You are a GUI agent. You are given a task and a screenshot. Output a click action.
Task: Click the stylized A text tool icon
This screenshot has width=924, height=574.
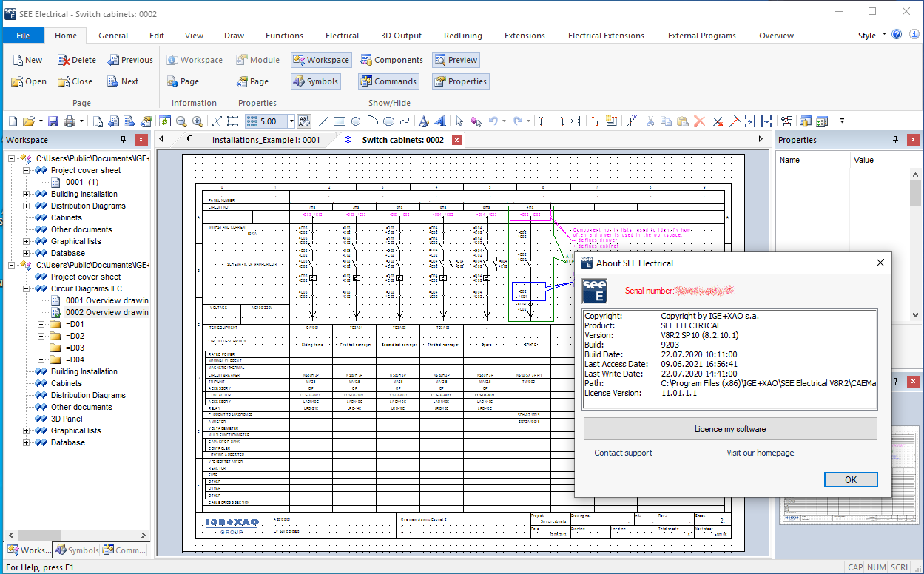tap(424, 121)
